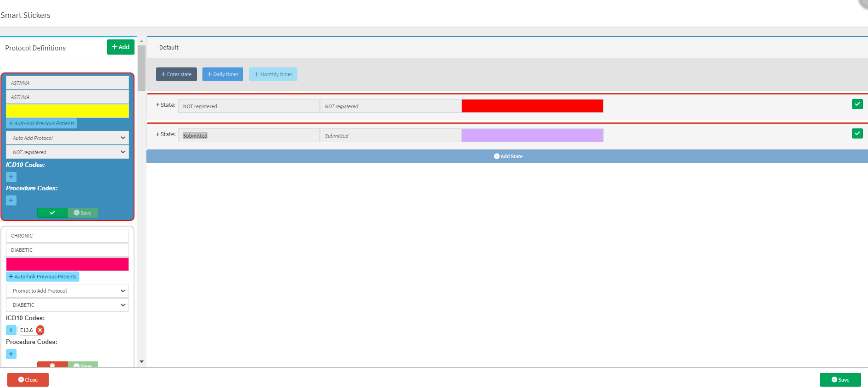Image resolution: width=868 pixels, height=388 pixels.
Task: Open ASTHMA's NOT registered state dropdown
Action: 67,152
